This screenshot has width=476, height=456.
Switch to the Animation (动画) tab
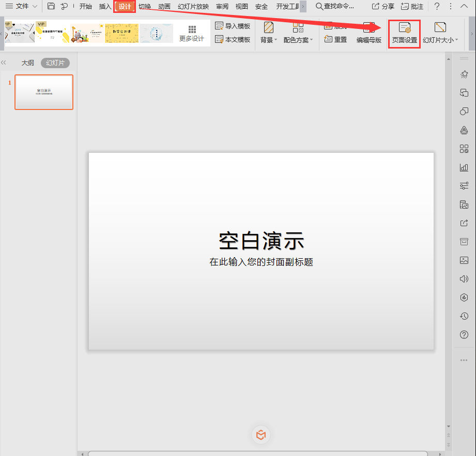(x=164, y=7)
